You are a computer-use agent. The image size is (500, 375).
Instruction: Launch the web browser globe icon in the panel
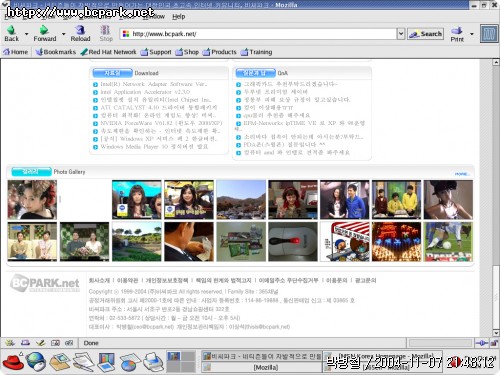pos(36,362)
